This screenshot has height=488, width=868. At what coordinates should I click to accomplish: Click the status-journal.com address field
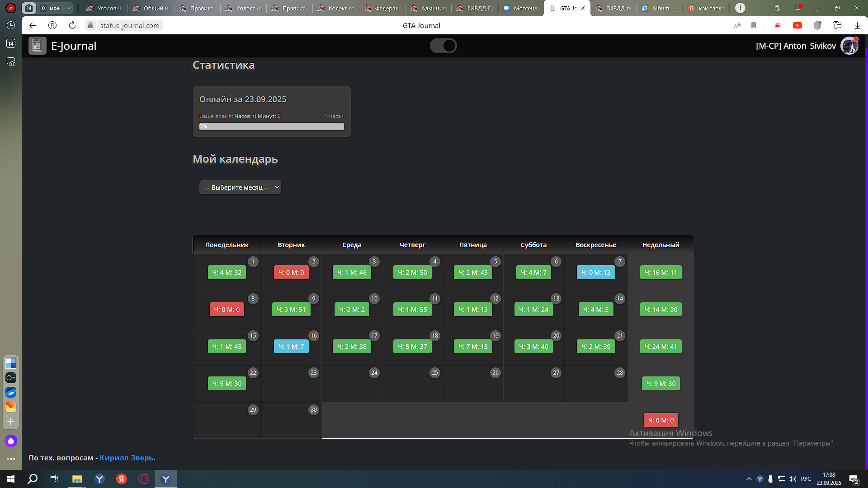(130, 25)
